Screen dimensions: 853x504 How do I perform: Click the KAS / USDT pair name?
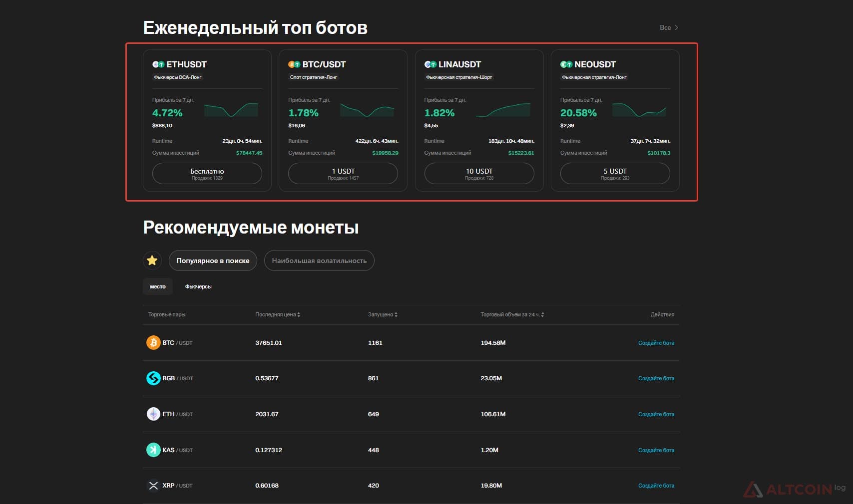click(x=177, y=450)
